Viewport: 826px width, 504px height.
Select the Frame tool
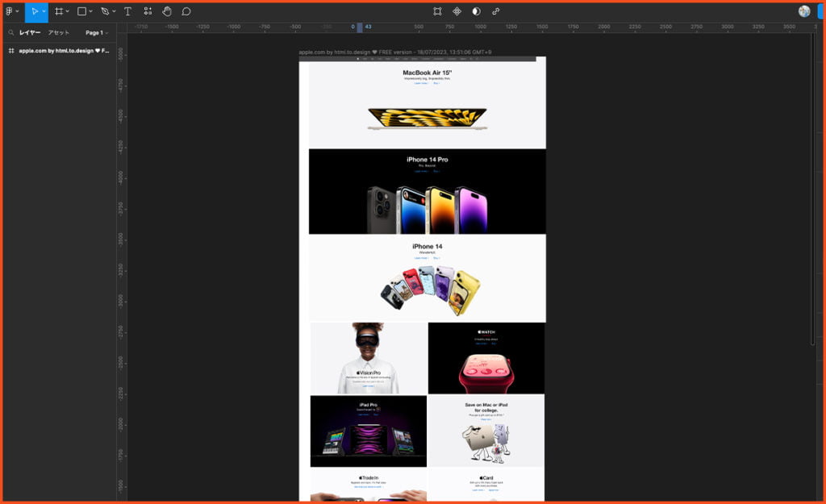click(59, 12)
